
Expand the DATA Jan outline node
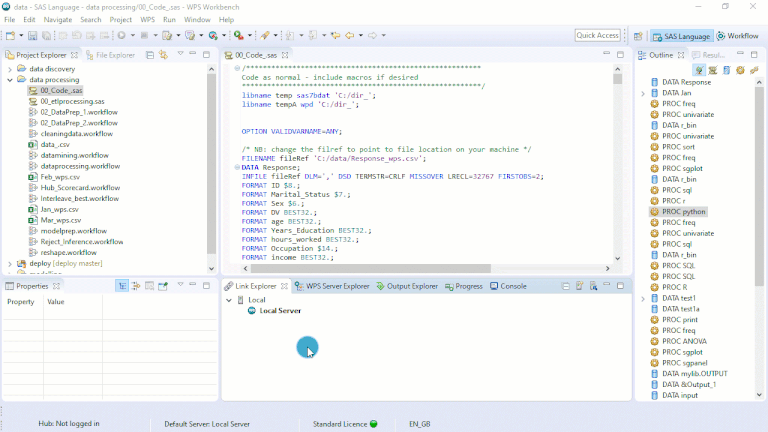pyautogui.click(x=643, y=92)
